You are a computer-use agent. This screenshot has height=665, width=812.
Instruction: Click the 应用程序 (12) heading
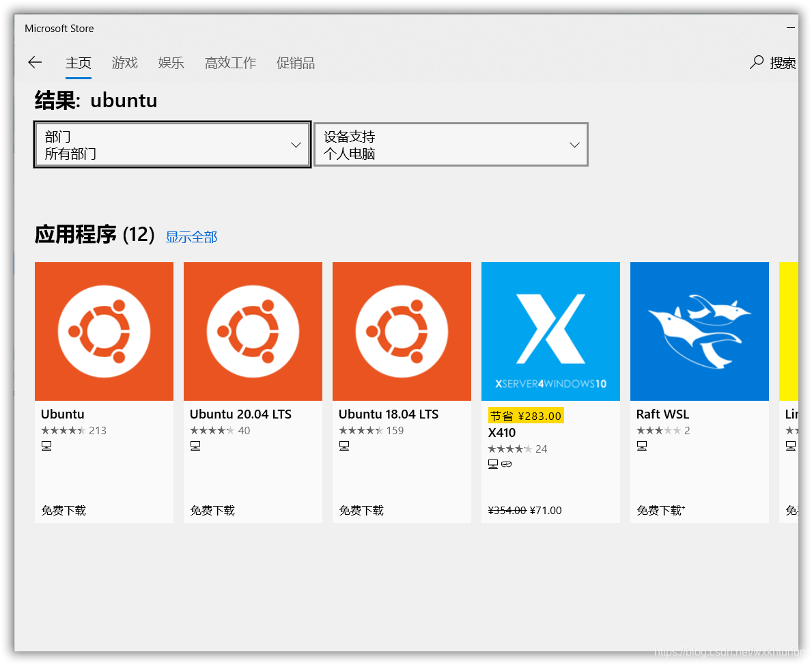tap(95, 235)
